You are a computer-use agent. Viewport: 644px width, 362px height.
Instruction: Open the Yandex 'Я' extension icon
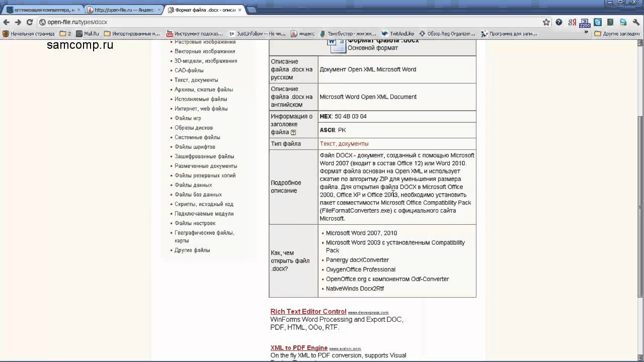point(572,22)
